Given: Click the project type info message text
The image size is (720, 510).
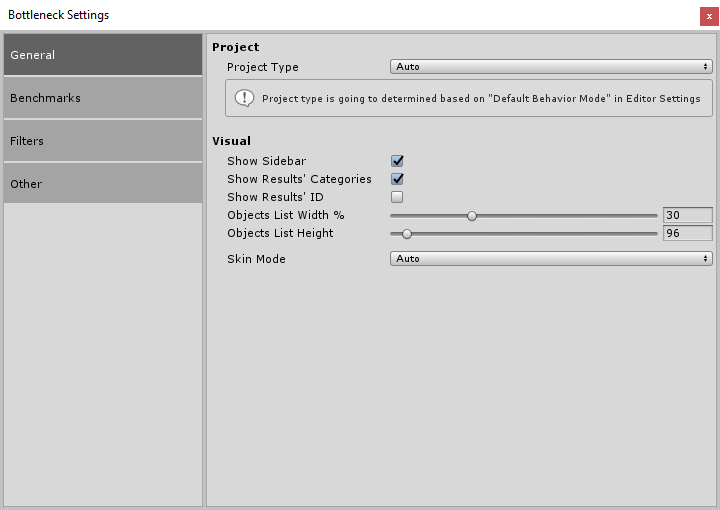Looking at the screenshot, I should click(x=481, y=99).
